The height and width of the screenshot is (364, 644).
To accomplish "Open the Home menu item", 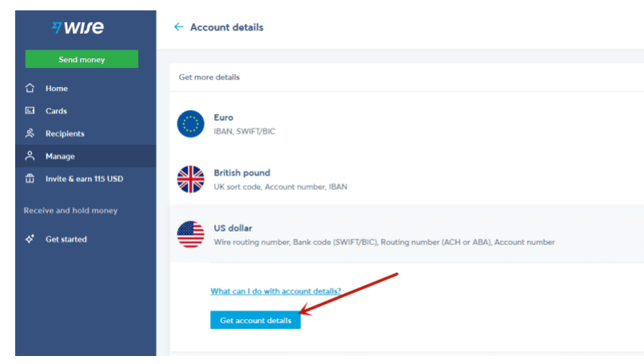I will point(57,89).
